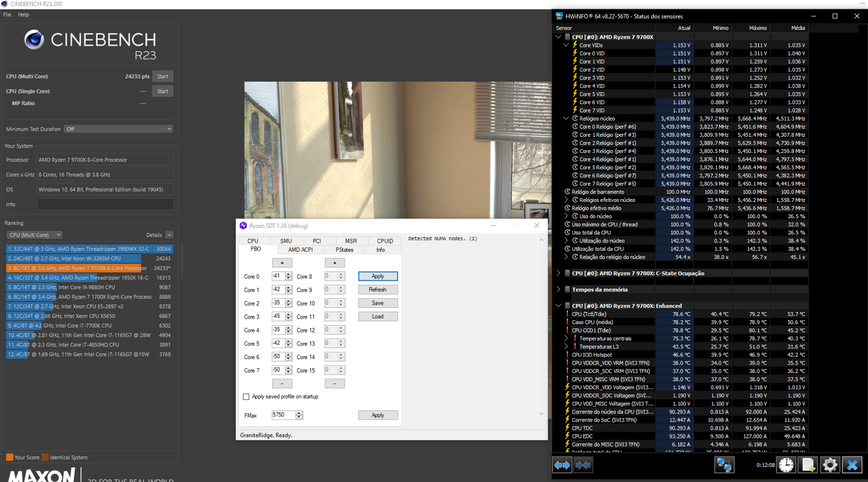The width and height of the screenshot is (868, 482).
Task: Click clock icon beside Core 0 Relógio
Action: click(575, 126)
